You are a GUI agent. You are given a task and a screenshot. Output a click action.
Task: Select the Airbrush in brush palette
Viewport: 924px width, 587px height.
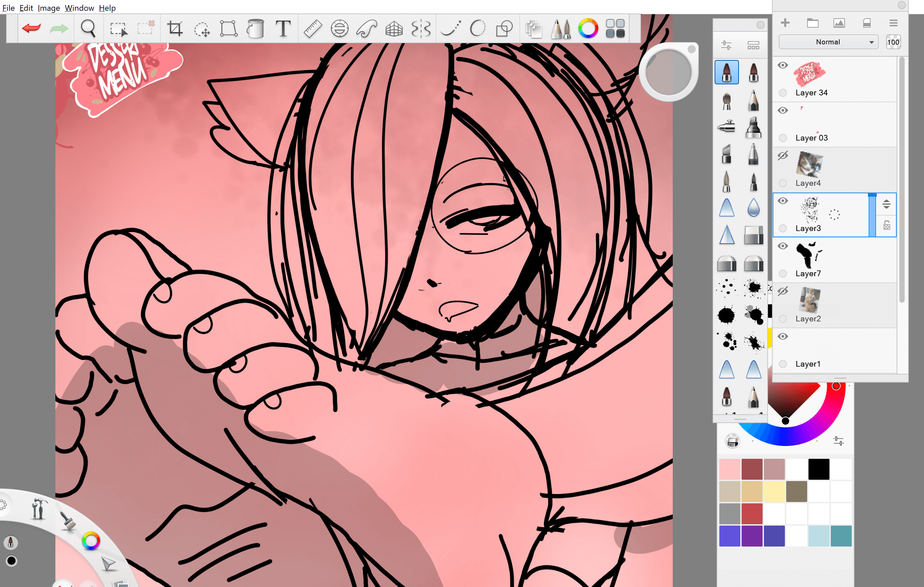tap(726, 127)
